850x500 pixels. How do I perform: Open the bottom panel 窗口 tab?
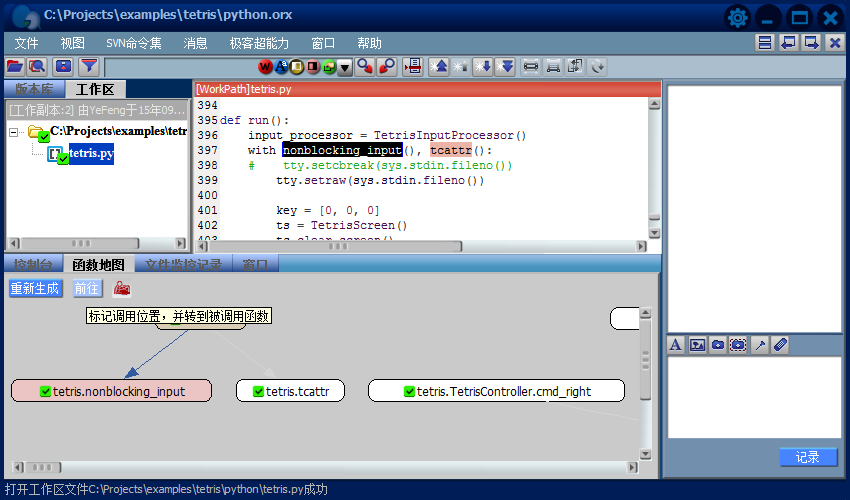[255, 265]
